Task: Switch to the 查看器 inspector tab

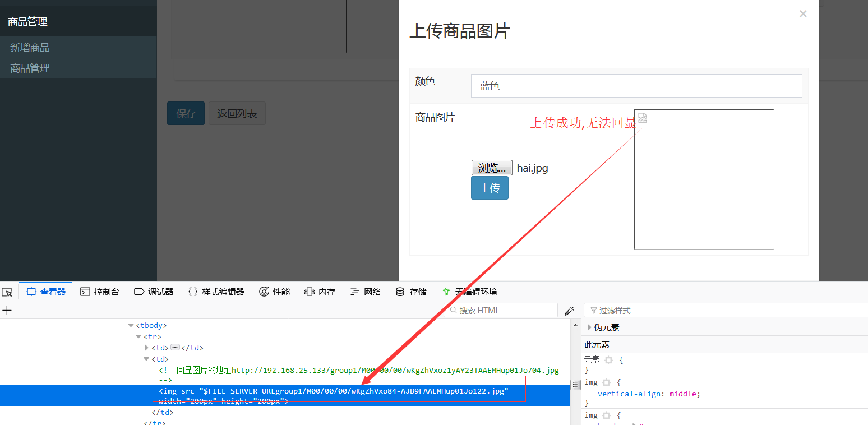Action: pos(46,292)
